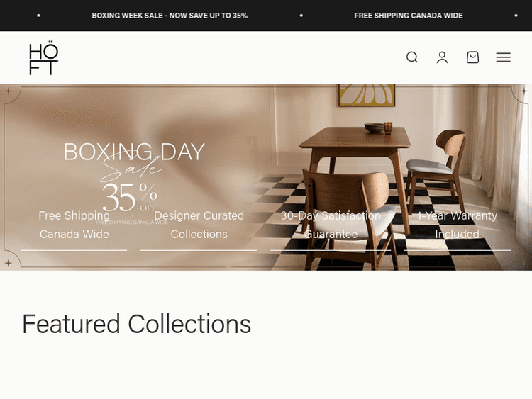This screenshot has height=399, width=532.
Task: Select the 1-Year Warranty Included slide tab
Action: (x=457, y=225)
